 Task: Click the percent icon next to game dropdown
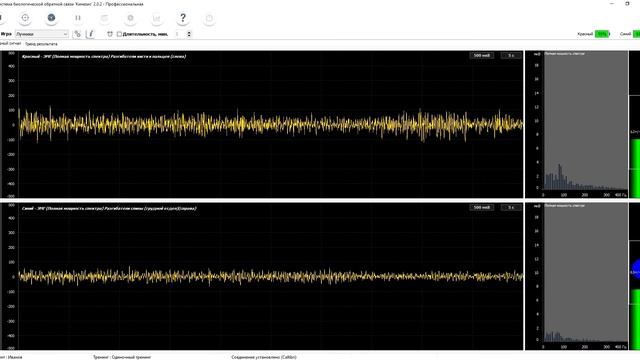coord(78,34)
